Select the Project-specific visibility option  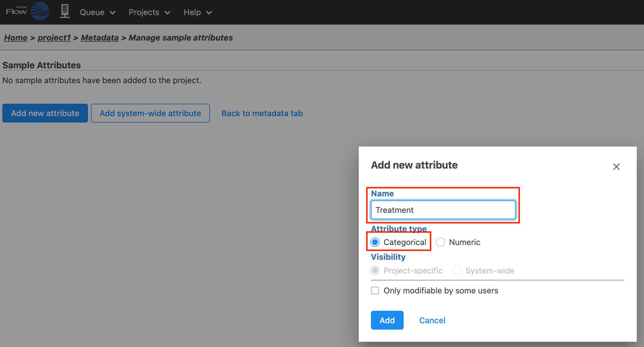tap(375, 271)
